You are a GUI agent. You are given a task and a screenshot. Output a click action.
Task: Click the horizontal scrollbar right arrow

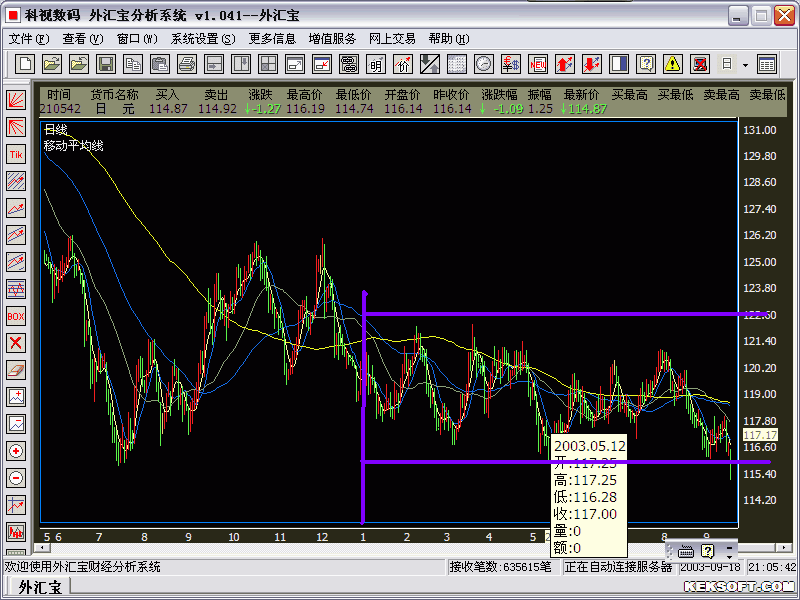pos(783,548)
